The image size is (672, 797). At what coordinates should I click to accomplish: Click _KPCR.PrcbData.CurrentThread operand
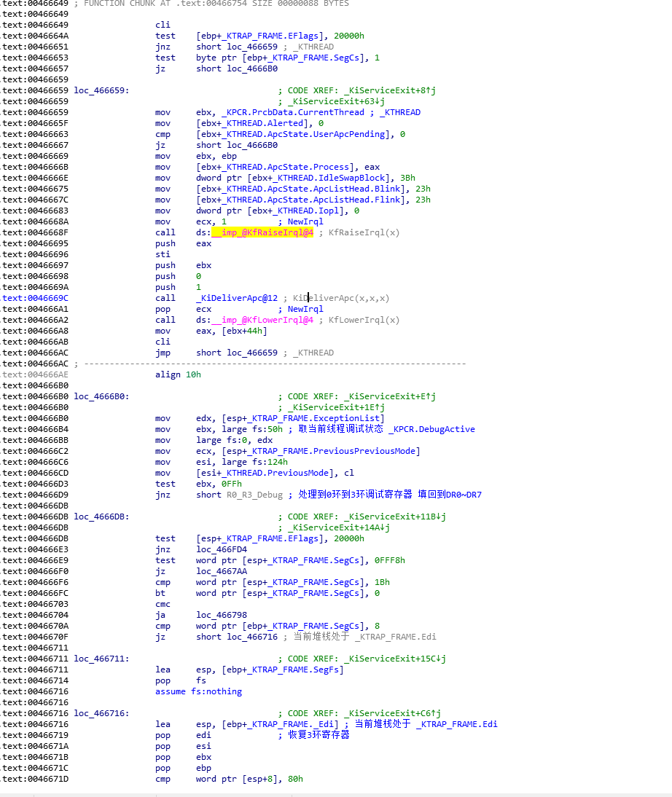[293, 112]
